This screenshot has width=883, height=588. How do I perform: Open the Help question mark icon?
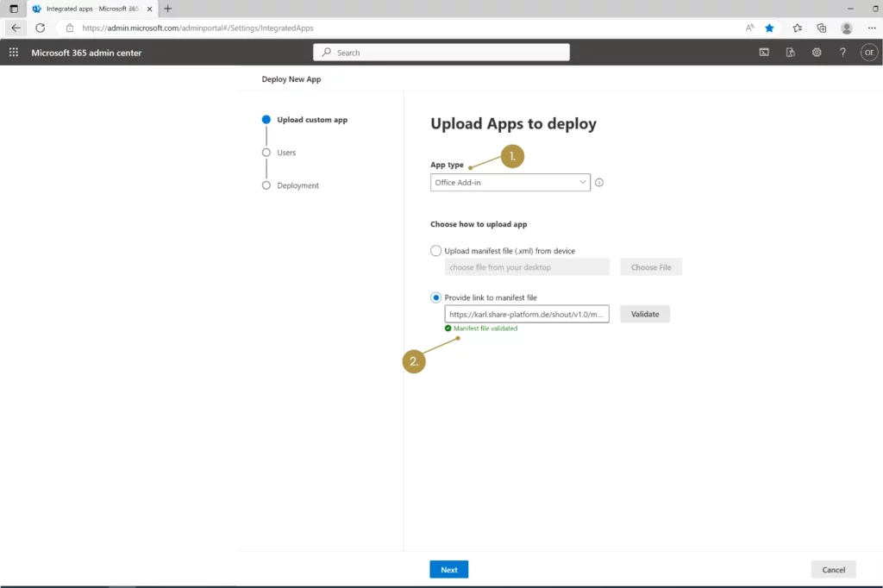(x=842, y=53)
